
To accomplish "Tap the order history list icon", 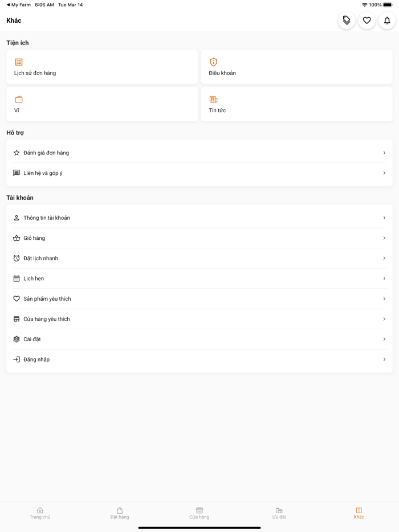I will click(x=19, y=62).
